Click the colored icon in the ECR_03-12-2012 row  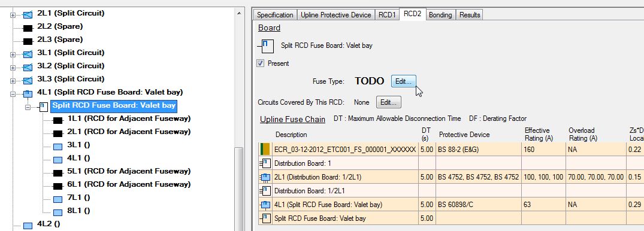265,150
